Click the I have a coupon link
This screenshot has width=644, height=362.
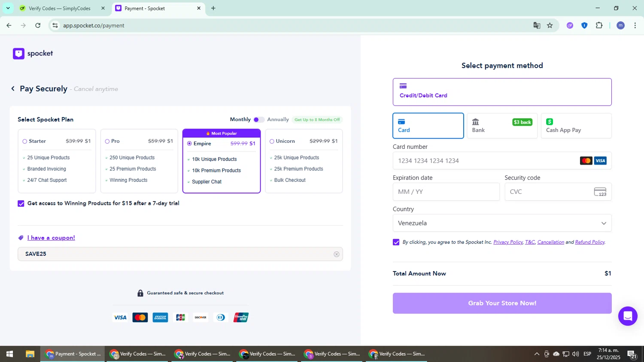(x=51, y=238)
